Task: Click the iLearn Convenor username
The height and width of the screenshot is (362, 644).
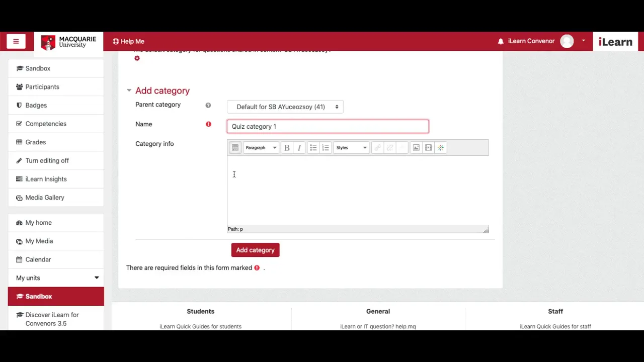Action: click(531, 41)
